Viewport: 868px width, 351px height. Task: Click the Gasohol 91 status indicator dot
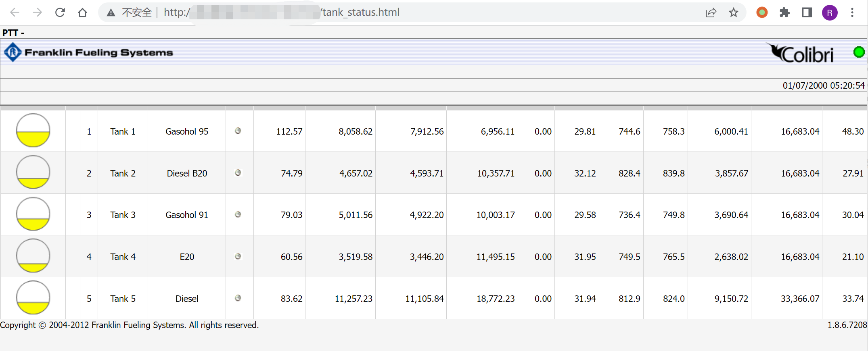(238, 214)
